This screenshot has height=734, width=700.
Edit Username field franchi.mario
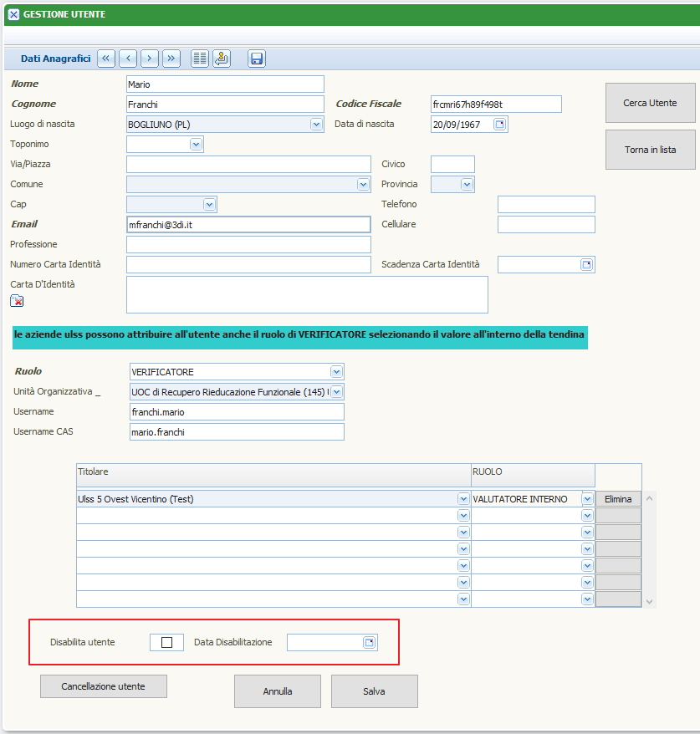[x=237, y=412]
